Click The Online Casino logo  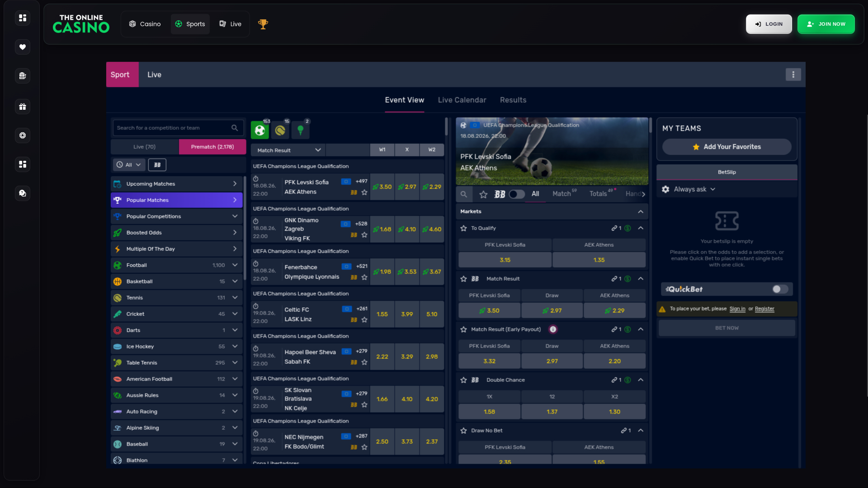pyautogui.click(x=81, y=24)
